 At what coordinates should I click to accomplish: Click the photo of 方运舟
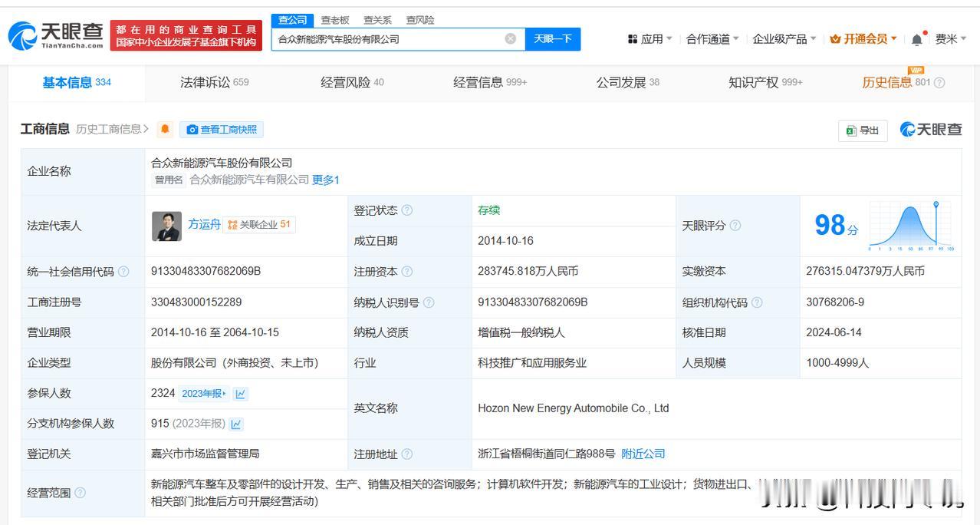coord(167,226)
